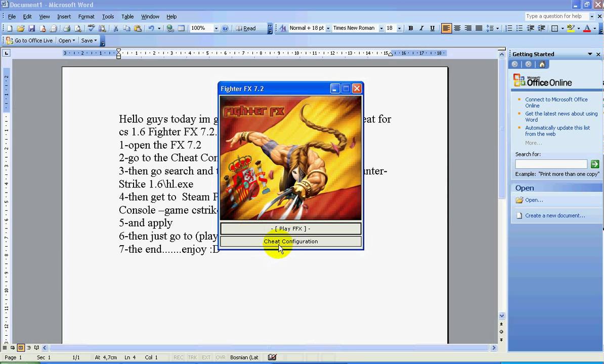
Task: Open the Edit menu
Action: [x=27, y=17]
